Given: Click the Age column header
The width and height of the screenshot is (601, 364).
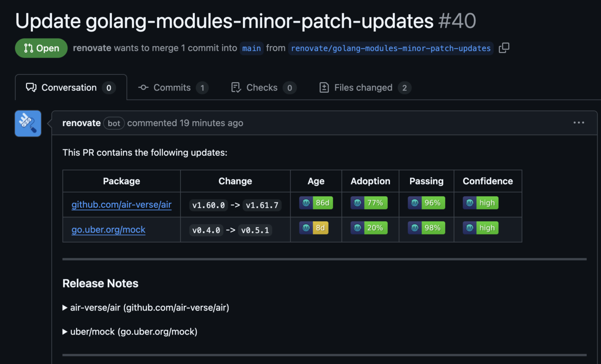Looking at the screenshot, I should point(316,181).
